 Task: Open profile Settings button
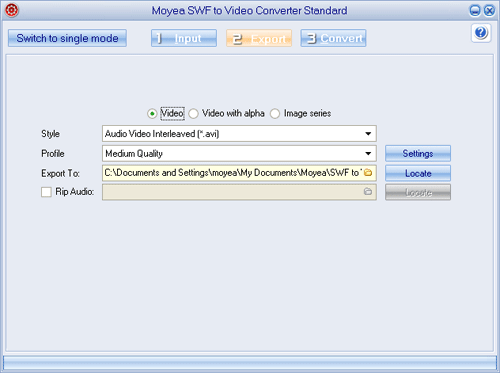point(418,153)
